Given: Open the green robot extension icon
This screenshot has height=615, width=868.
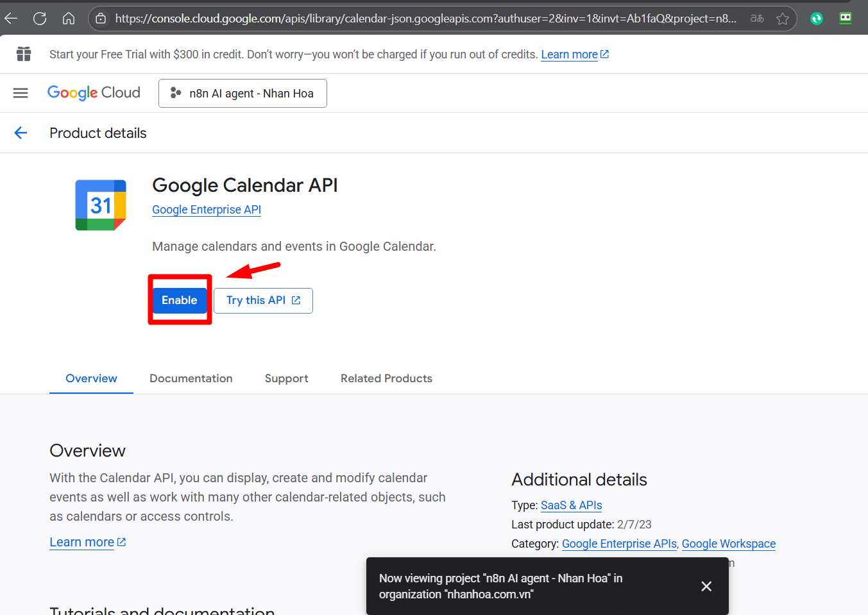Looking at the screenshot, I should 846,19.
